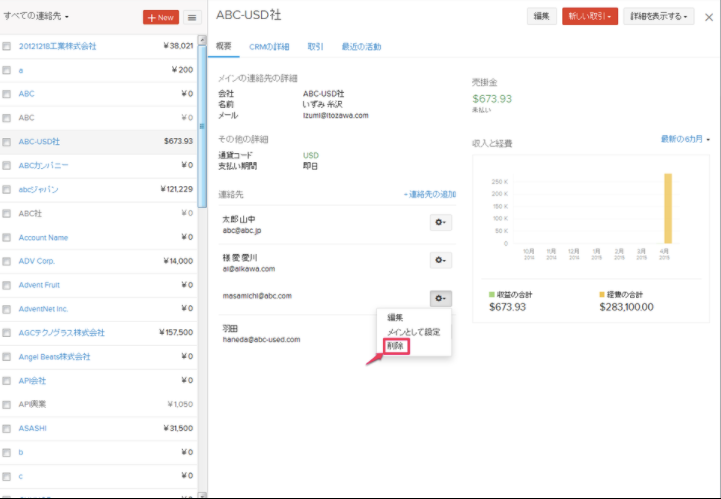Open gear menu for 太郎 山中 contact
Screen dimensions: 721x499
coord(440,222)
